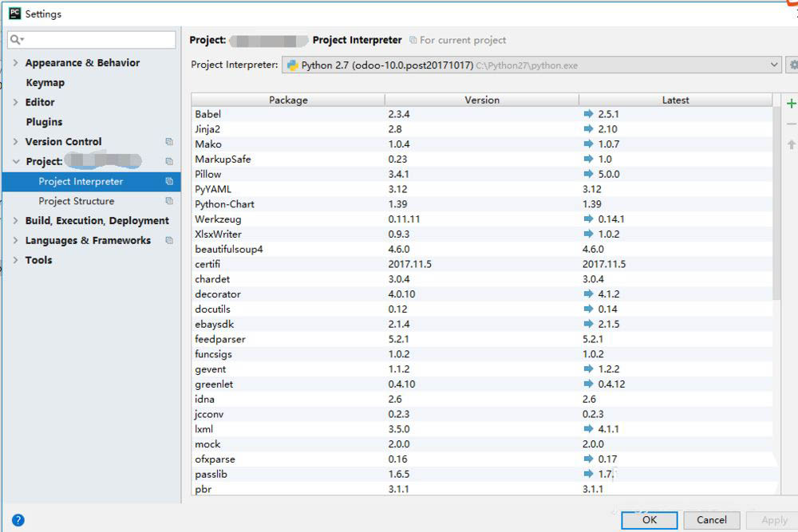Click the Apply button
This screenshot has width=798, height=532.
click(772, 520)
